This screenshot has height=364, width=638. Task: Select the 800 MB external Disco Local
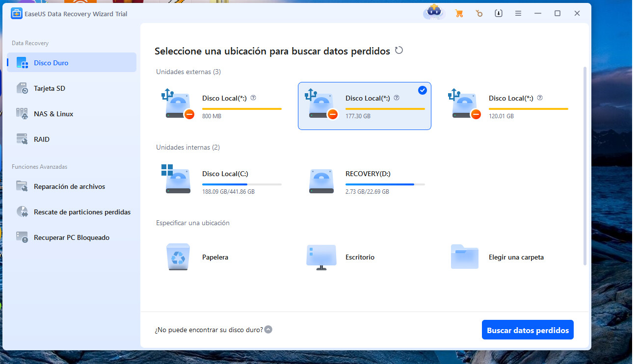[221, 106]
